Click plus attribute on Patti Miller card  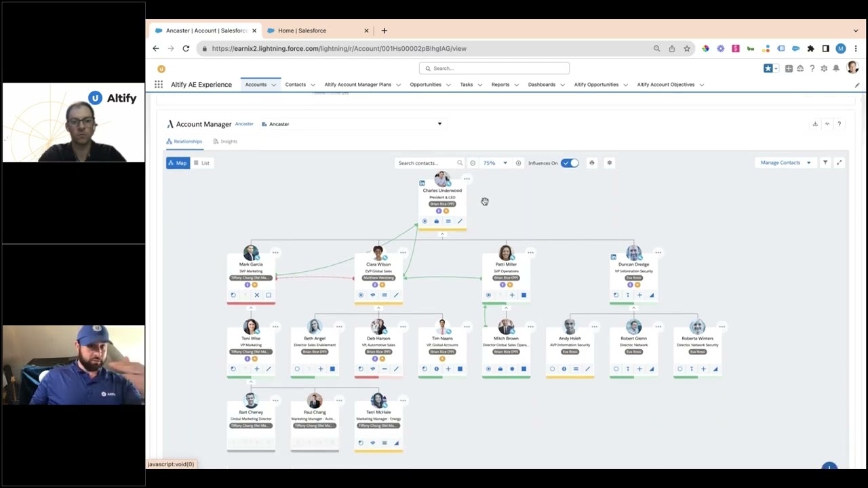click(512, 295)
